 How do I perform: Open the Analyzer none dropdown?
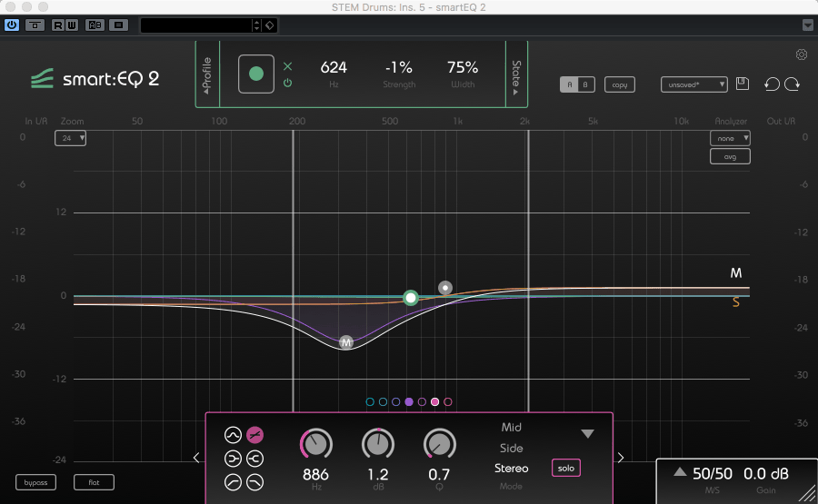730,138
